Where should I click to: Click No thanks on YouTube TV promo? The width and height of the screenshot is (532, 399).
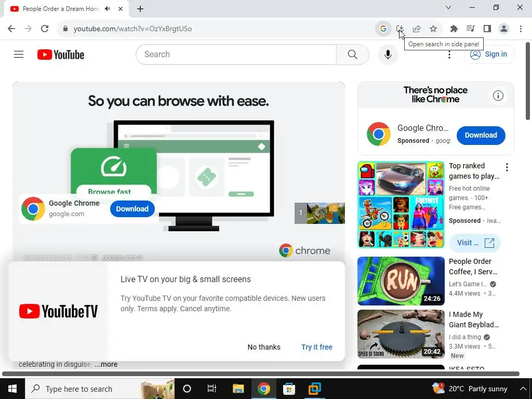coord(264,347)
